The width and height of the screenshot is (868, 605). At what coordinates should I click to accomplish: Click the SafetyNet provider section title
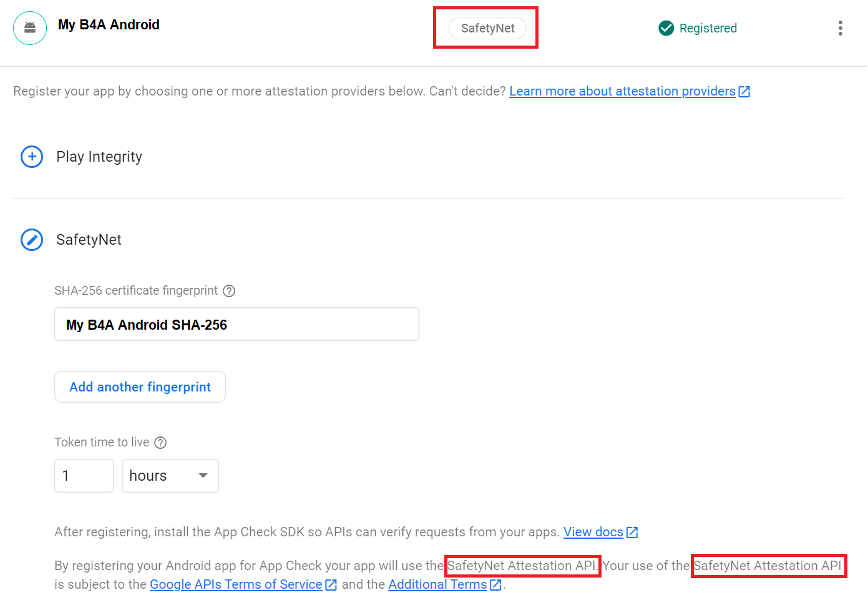(89, 240)
